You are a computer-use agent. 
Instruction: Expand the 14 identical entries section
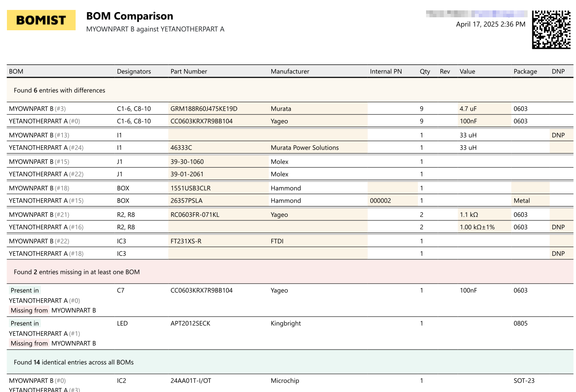click(x=73, y=362)
